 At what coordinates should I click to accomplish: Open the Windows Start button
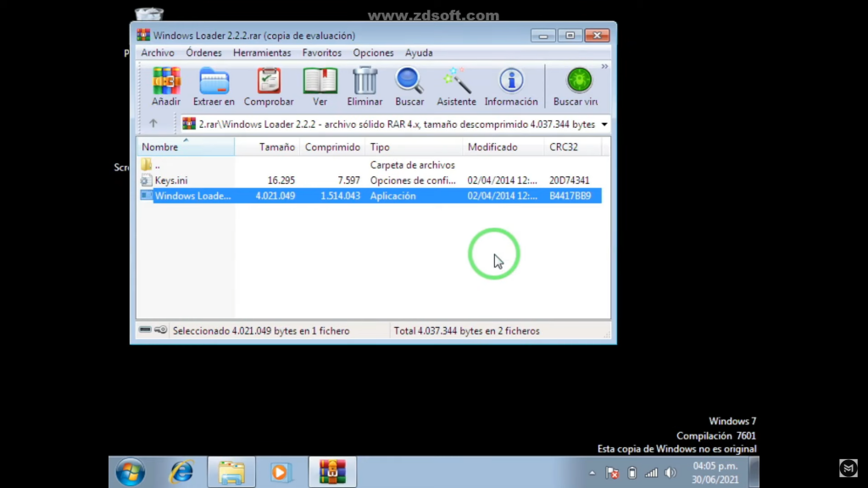click(x=131, y=472)
